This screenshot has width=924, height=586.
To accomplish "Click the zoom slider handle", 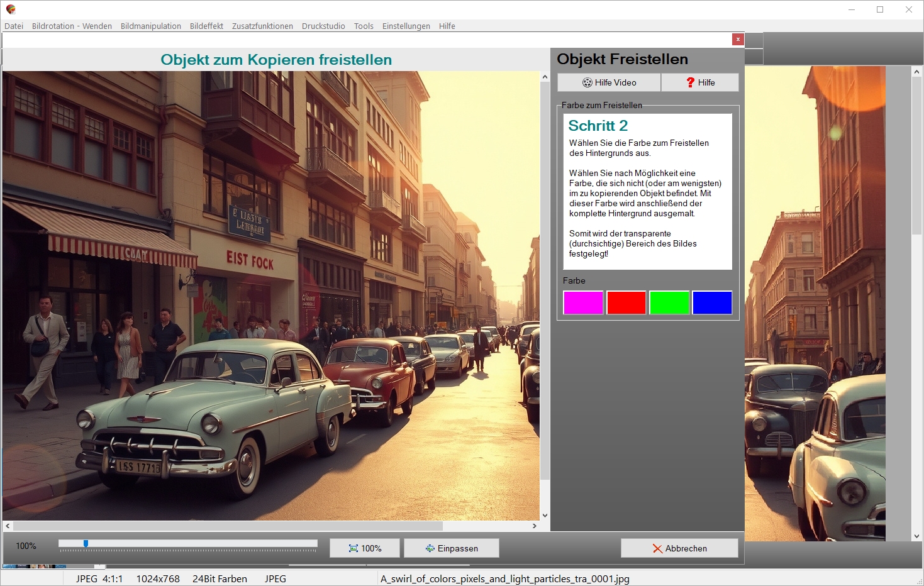I will tap(86, 544).
